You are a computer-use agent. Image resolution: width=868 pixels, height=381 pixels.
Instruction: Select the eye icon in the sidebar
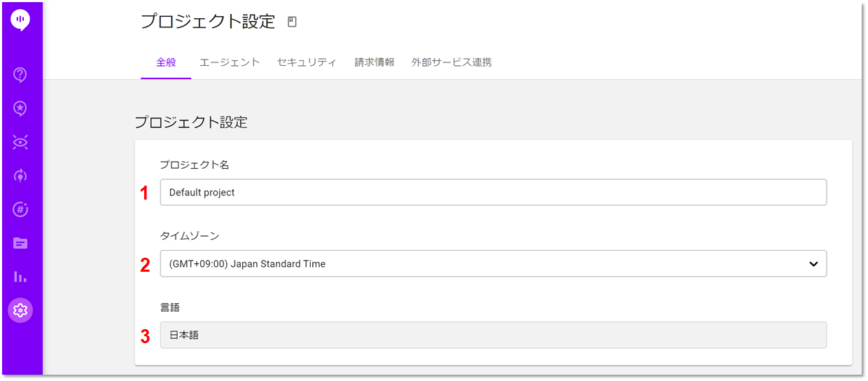20,142
